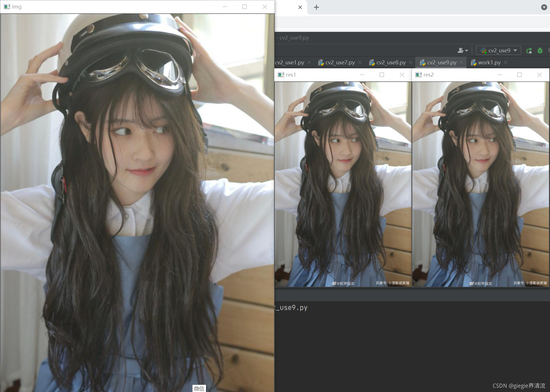Viewport: 550px width, 392px height.
Task: Click the res1 window title bar icon
Action: click(281, 75)
